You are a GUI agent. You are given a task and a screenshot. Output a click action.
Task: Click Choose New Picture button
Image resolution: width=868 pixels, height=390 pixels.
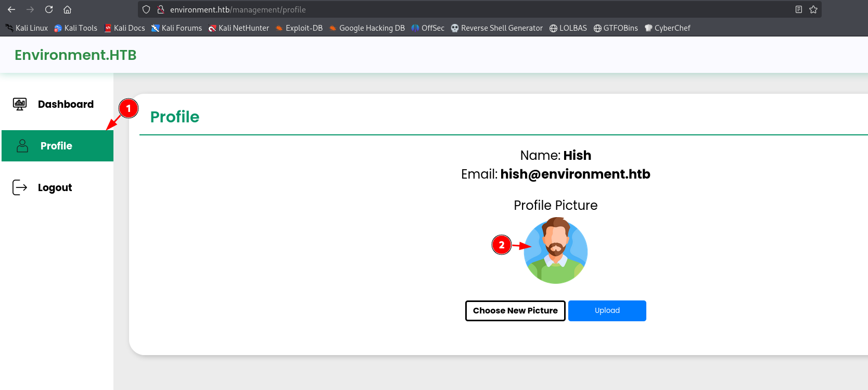pos(515,311)
